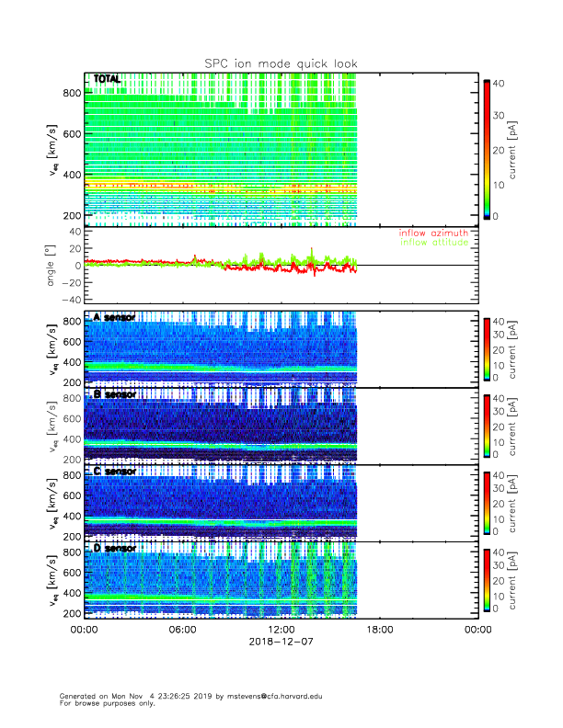Click the 06:00 time axis tick label
Viewport: 563px width, 728px height.
tap(182, 630)
